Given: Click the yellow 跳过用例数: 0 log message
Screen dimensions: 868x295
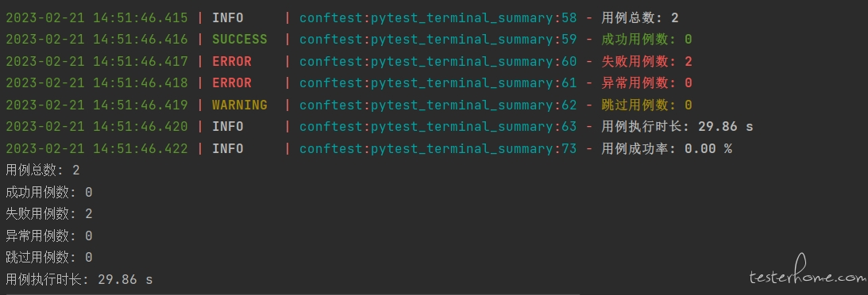Looking at the screenshot, I should point(646,105).
